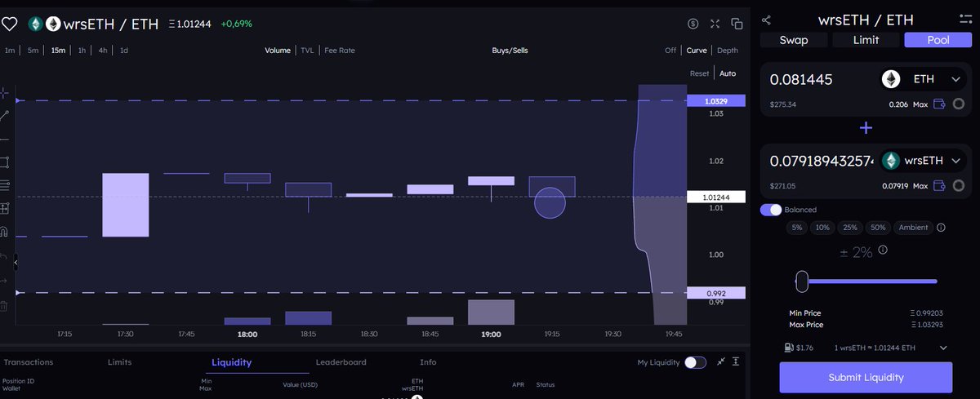Turn liquidity overlay Off
The image size is (980, 399).
670,51
